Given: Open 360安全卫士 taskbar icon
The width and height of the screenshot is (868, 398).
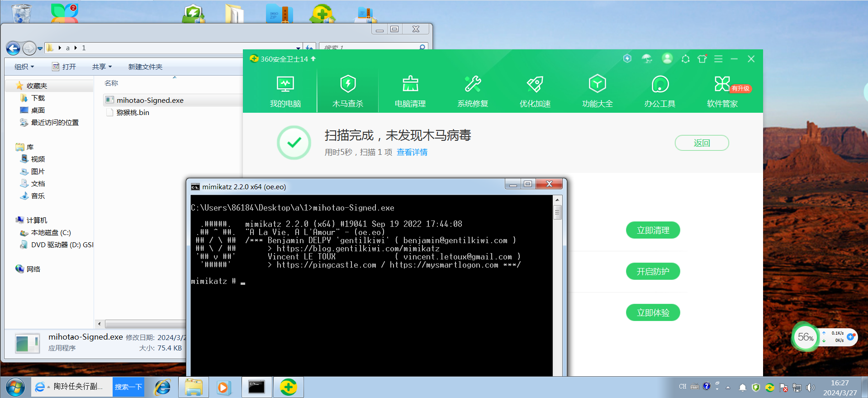Looking at the screenshot, I should pyautogui.click(x=288, y=388).
